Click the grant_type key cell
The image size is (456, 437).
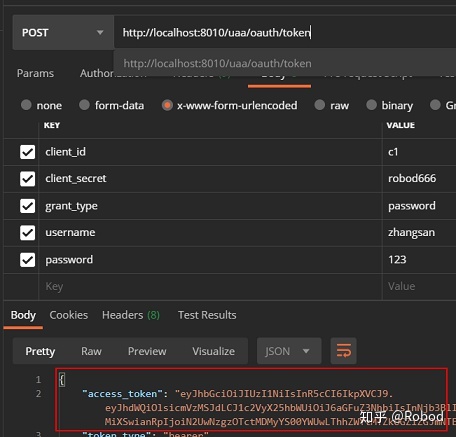pos(210,206)
